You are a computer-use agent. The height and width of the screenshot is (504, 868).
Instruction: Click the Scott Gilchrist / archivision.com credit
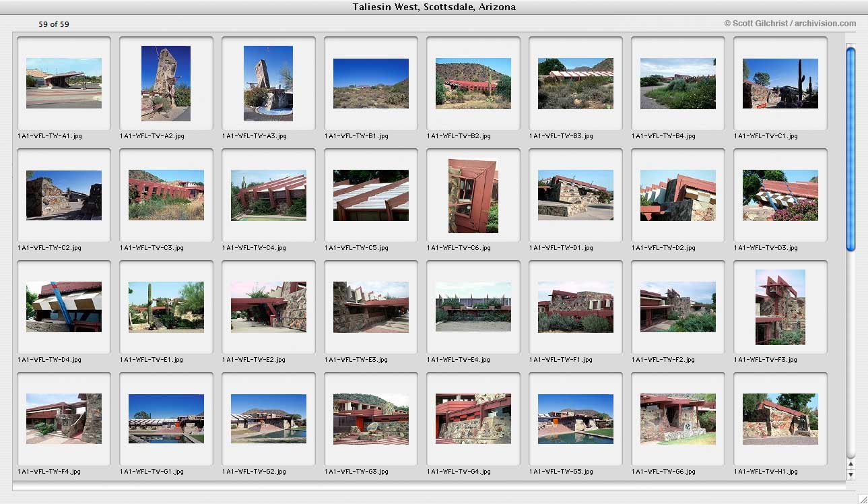(790, 24)
